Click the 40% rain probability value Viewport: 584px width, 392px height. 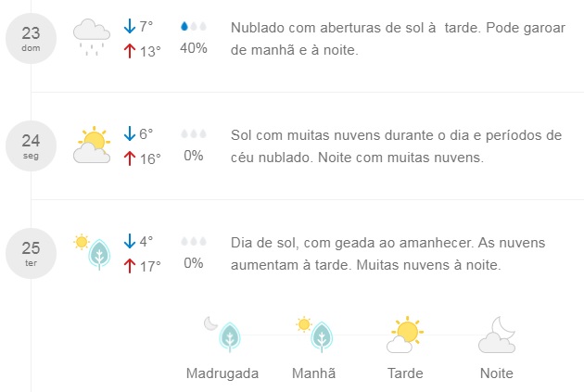point(194,48)
